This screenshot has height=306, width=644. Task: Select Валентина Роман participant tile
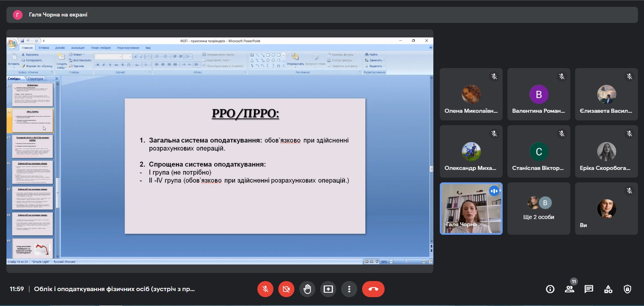(x=539, y=94)
